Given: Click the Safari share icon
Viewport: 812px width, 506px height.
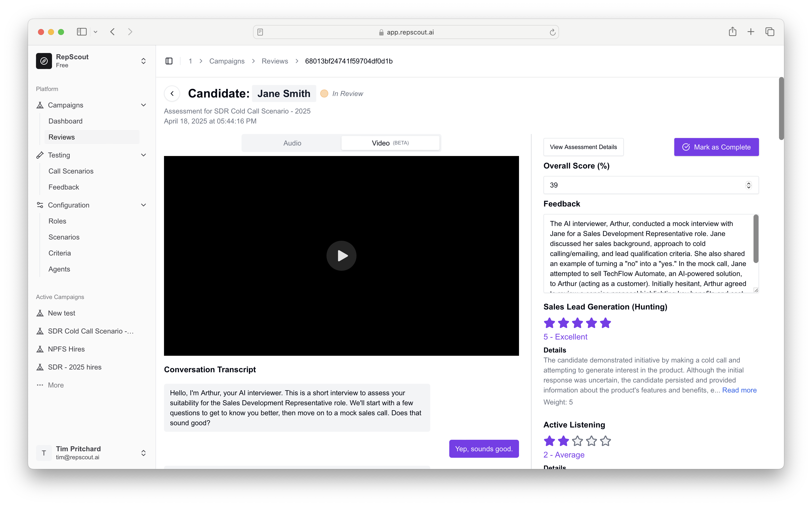Looking at the screenshot, I should click(x=732, y=32).
